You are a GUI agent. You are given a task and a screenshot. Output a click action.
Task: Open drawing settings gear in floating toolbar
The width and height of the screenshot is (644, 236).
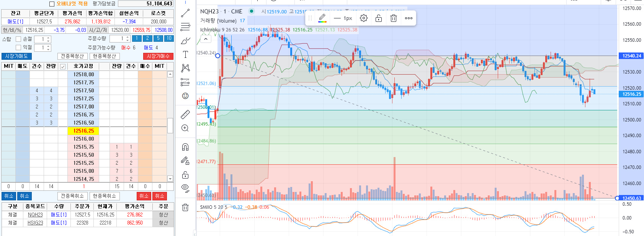pyautogui.click(x=364, y=18)
